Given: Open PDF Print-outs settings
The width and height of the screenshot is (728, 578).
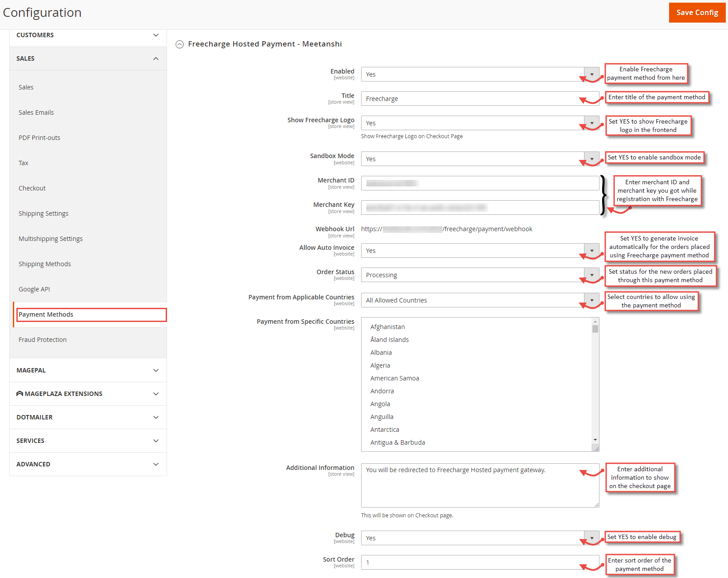Looking at the screenshot, I should tap(39, 138).
